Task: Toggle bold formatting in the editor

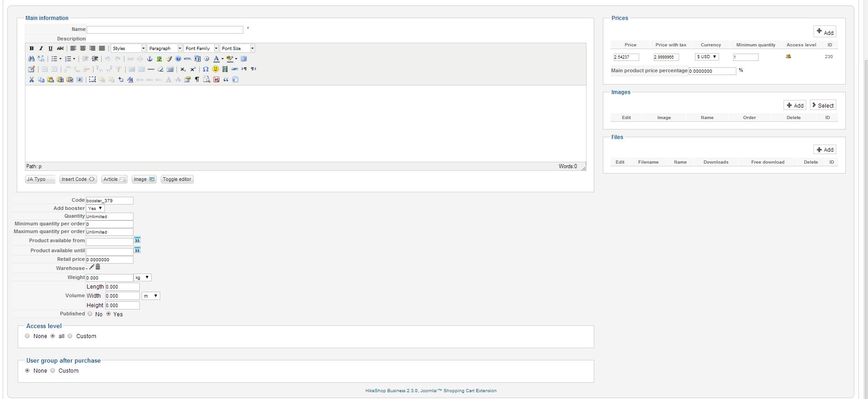Action: coord(31,48)
